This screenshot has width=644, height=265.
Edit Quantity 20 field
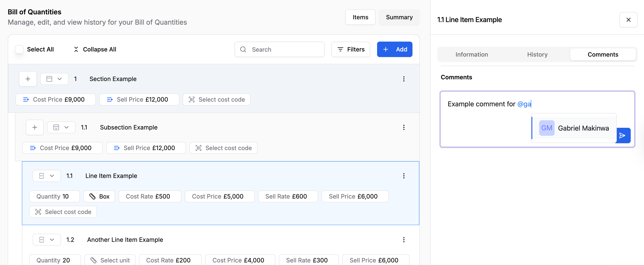point(55,260)
